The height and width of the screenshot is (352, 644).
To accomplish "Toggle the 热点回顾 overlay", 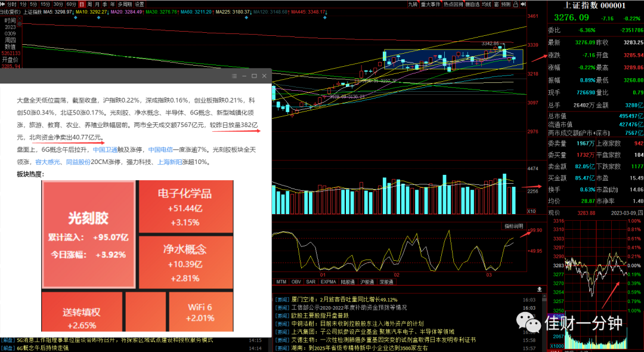I will click(453, 4).
